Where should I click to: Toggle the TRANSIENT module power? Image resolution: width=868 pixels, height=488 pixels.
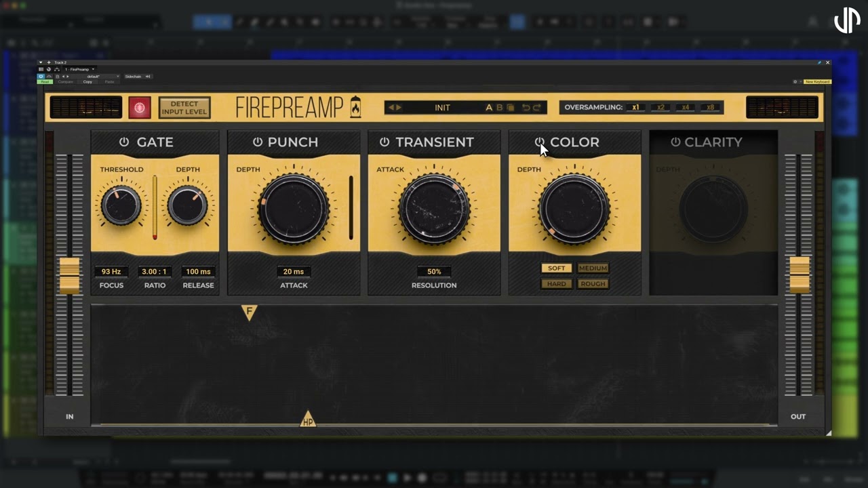(x=384, y=142)
